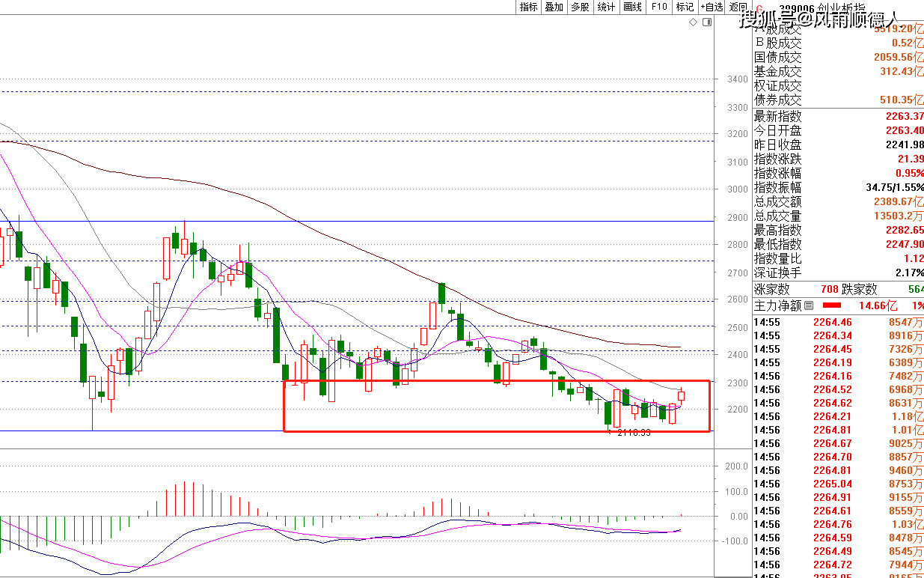
Task: Toggle the side panel layout icon
Action: point(706,23)
